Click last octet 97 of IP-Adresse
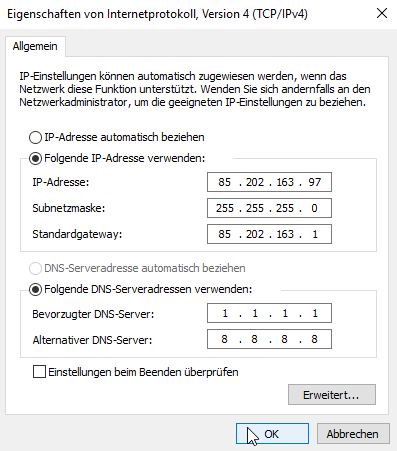Viewport: 397px width, 451px height. pyautogui.click(x=315, y=182)
